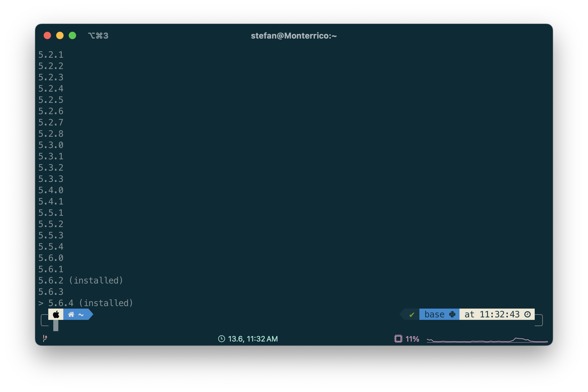Click version line 5.4.1

pyautogui.click(x=51, y=202)
